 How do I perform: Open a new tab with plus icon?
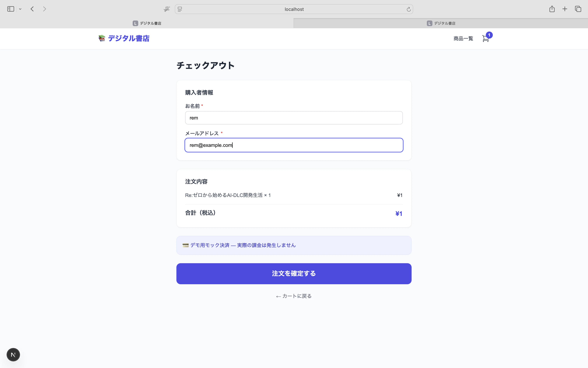pos(565,9)
